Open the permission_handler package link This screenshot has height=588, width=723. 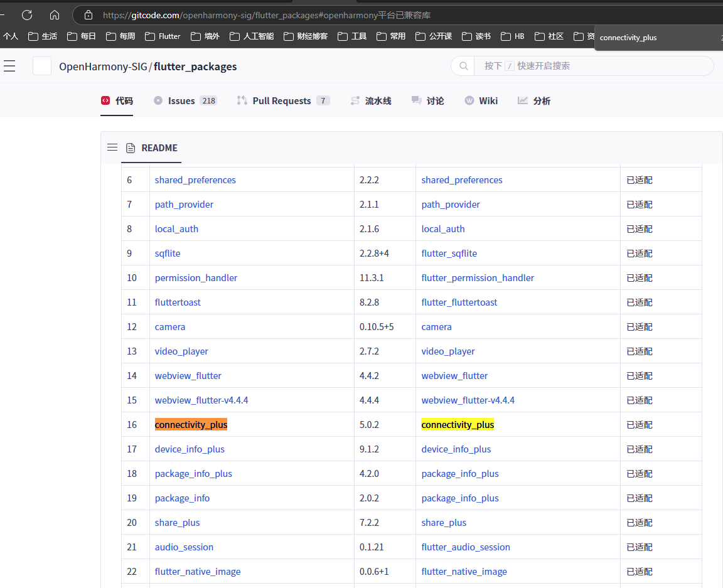click(x=196, y=277)
